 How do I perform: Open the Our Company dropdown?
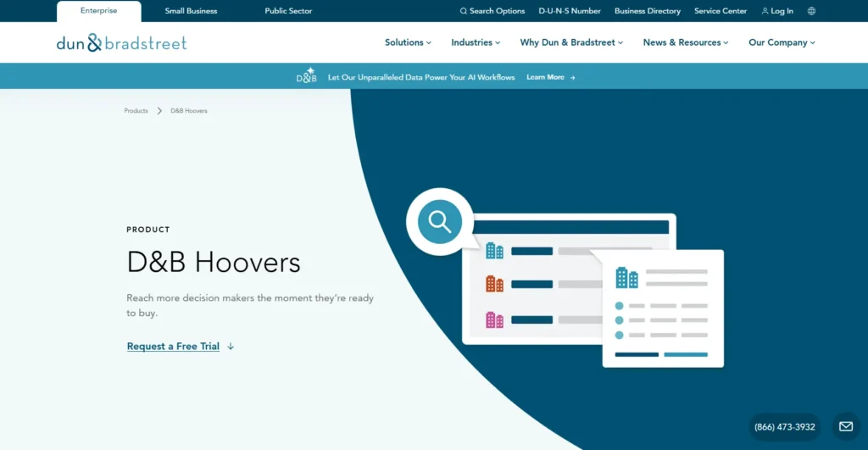pyautogui.click(x=782, y=42)
